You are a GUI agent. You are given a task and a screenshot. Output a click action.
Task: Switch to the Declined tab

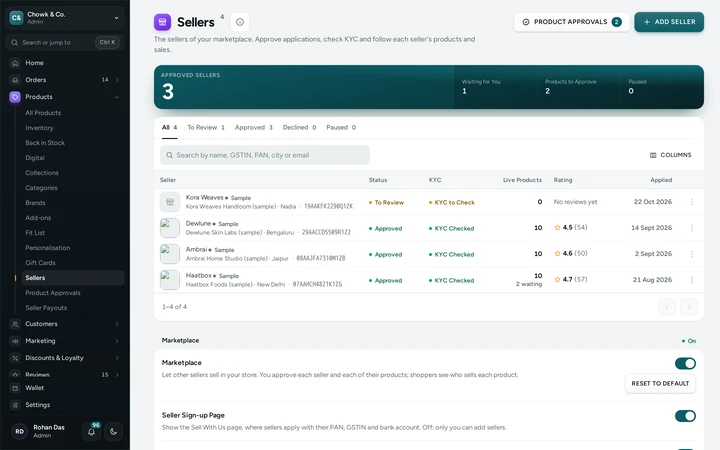(299, 128)
